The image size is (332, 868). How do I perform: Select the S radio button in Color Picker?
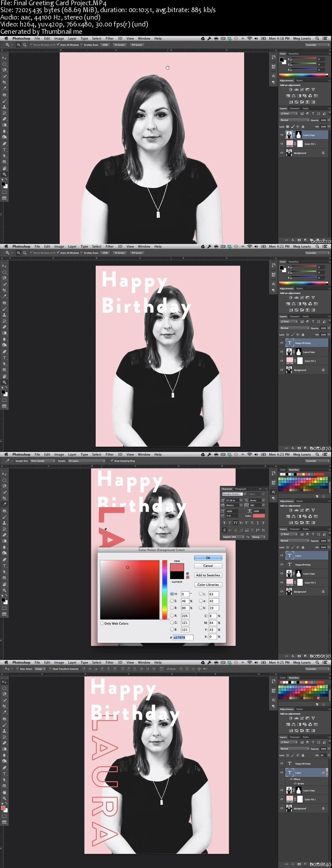tap(172, 601)
